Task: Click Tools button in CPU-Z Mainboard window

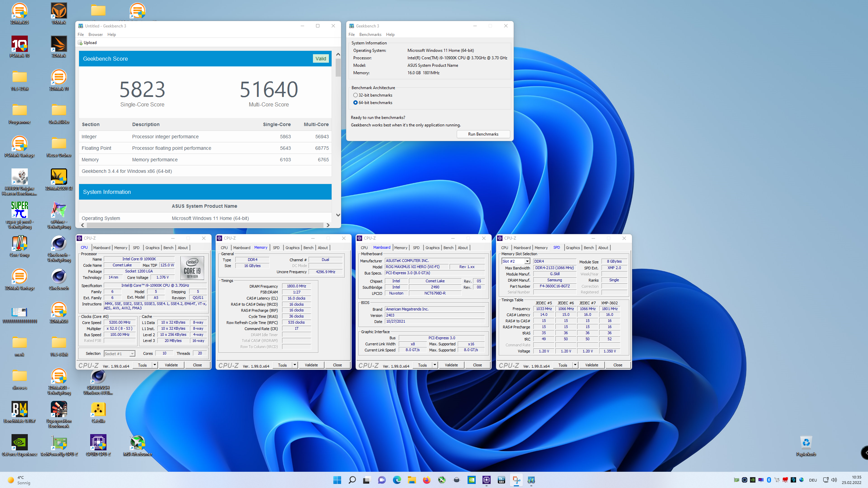Action: tap(422, 365)
